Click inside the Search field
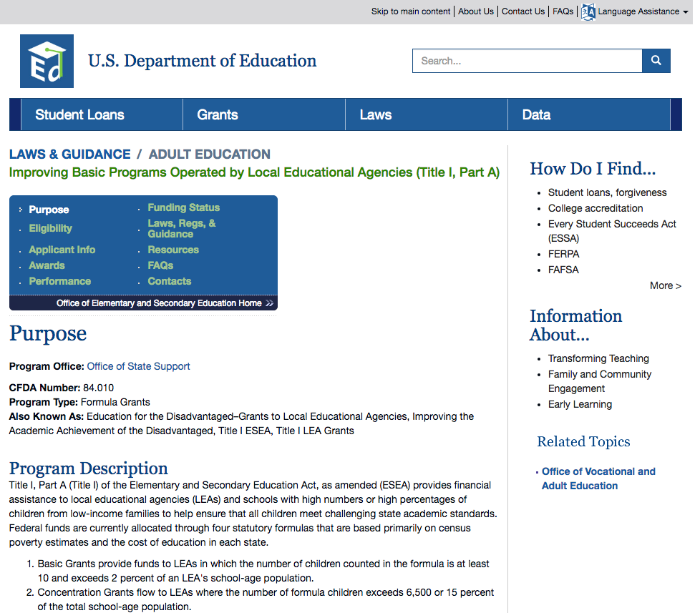 [x=528, y=61]
